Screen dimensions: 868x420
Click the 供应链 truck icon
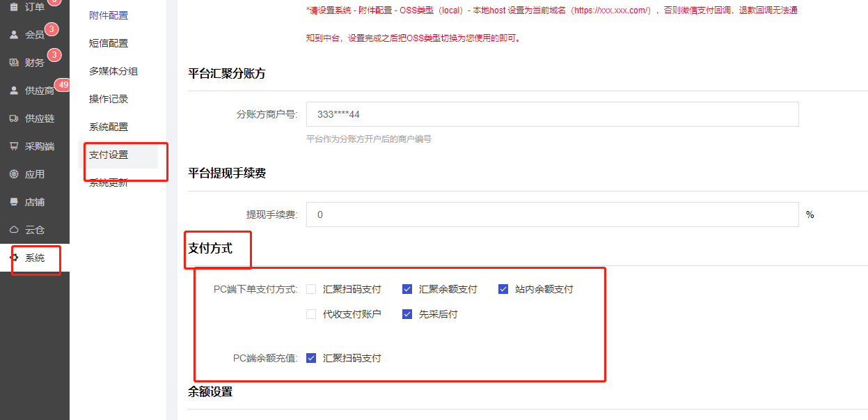coord(14,118)
